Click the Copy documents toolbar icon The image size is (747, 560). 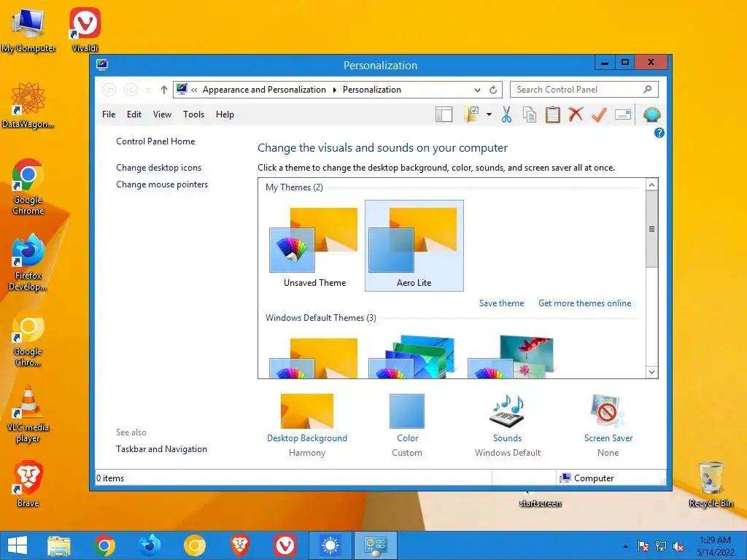coord(530,114)
